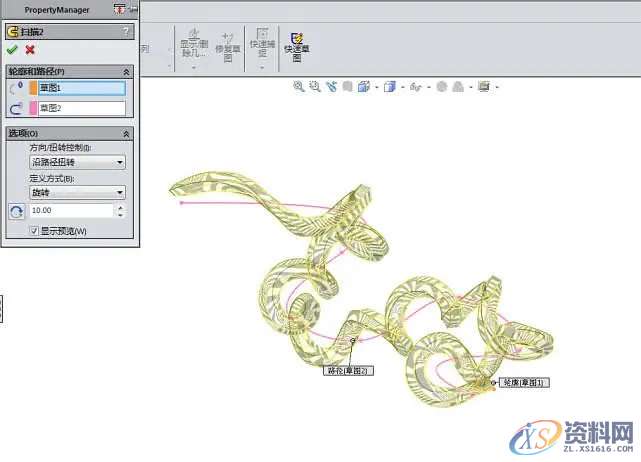Click the PropertyManager title text
The height and width of the screenshot is (462, 641).
[x=57, y=10]
